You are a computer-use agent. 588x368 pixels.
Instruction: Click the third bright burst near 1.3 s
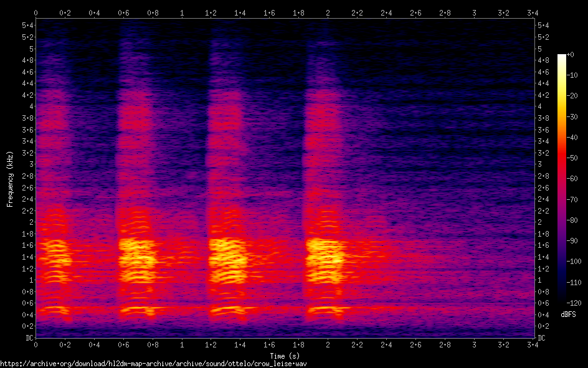227,255
